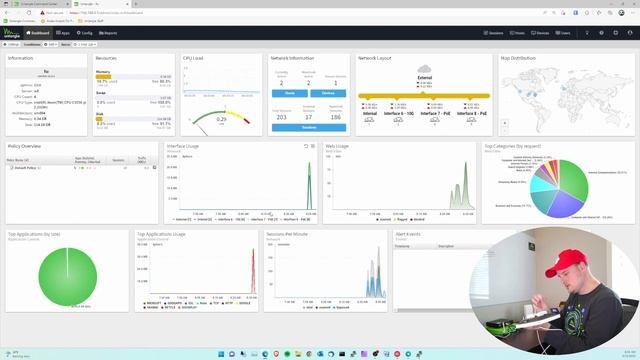Screen dimensions: 640x360
Task: Click the dashboard Settings button below logo
Action: 11,44
